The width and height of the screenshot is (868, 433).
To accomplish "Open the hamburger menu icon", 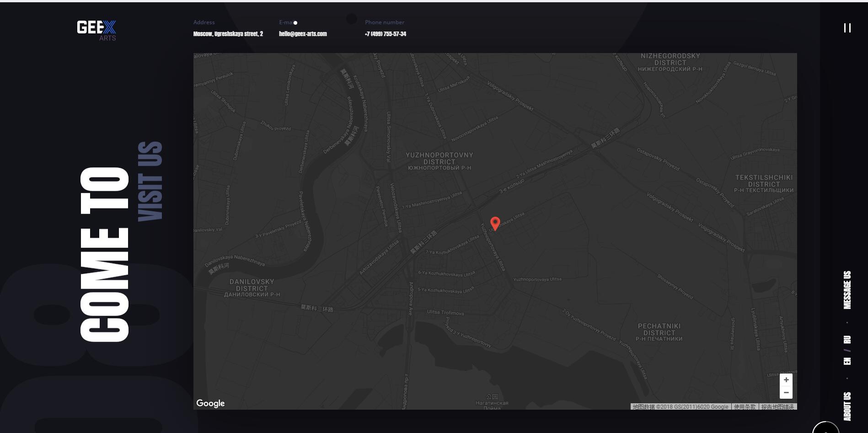I will click(847, 28).
